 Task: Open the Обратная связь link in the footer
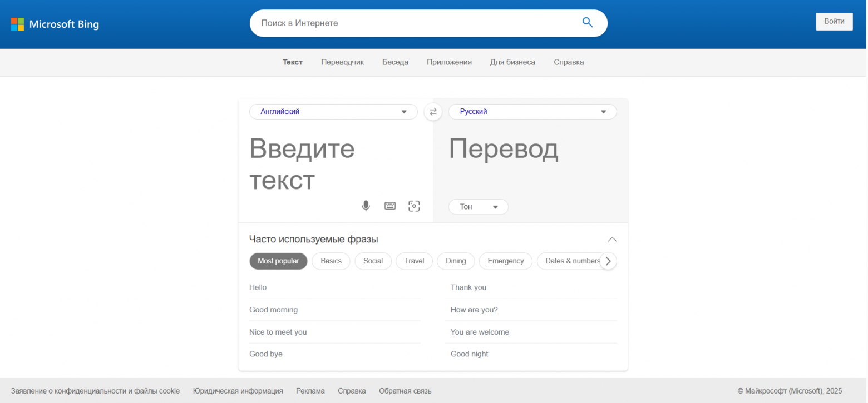click(405, 391)
